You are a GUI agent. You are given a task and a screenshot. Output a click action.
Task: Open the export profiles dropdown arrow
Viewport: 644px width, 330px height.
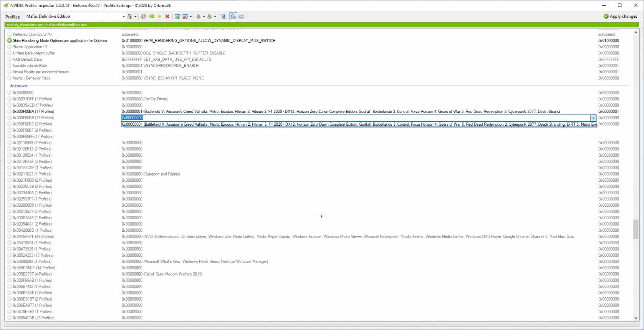204,17
